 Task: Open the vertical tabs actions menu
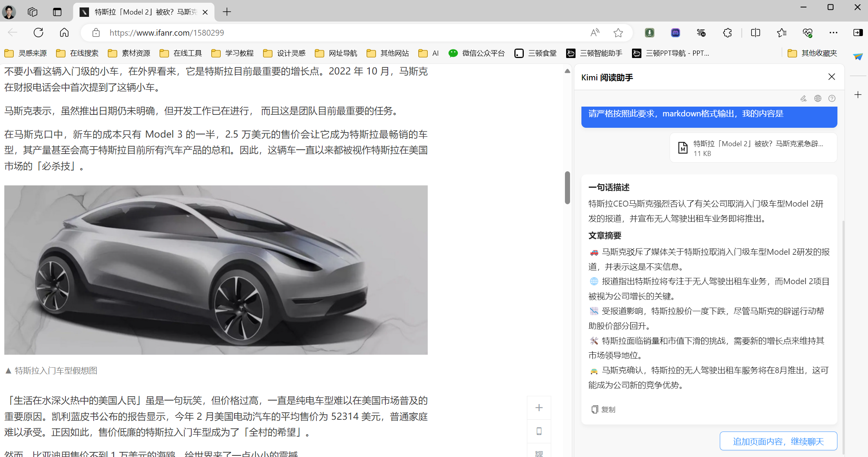[x=57, y=12]
